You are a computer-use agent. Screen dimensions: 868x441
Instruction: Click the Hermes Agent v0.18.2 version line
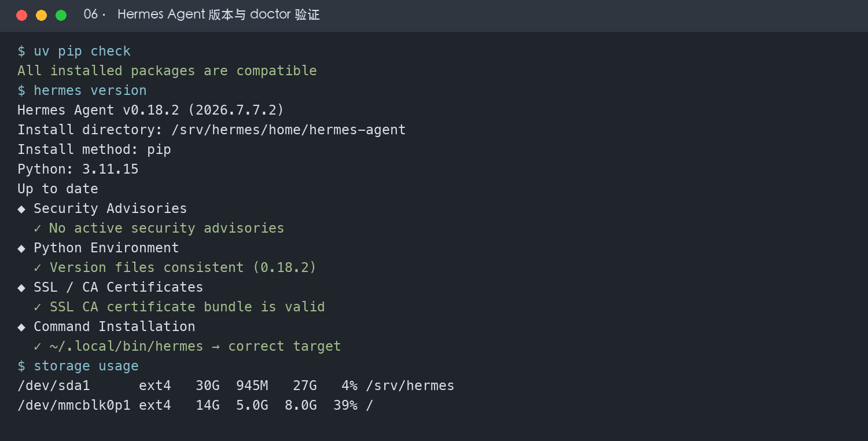(151, 111)
